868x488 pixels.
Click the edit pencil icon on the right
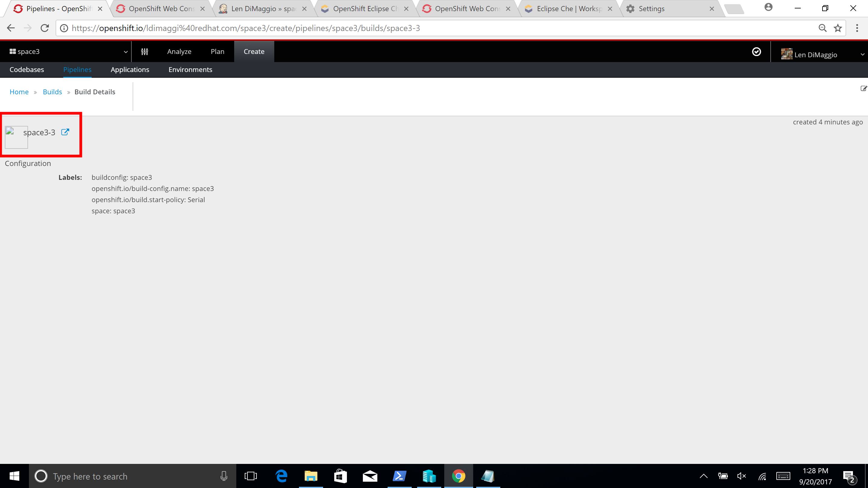863,88
